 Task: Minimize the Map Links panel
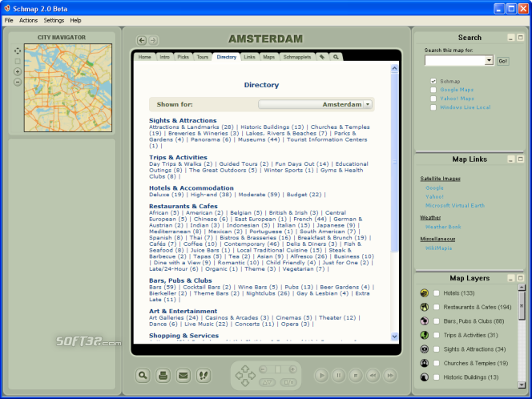pos(511,159)
